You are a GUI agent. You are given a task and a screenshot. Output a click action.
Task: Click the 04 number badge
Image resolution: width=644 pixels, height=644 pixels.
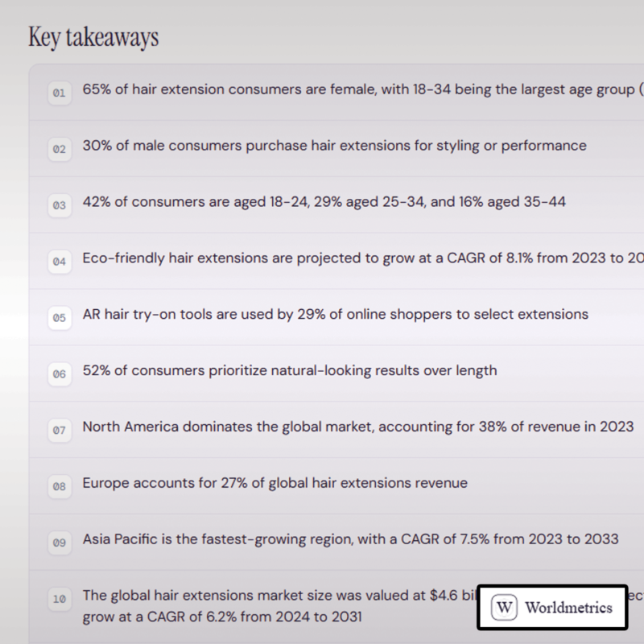60,262
